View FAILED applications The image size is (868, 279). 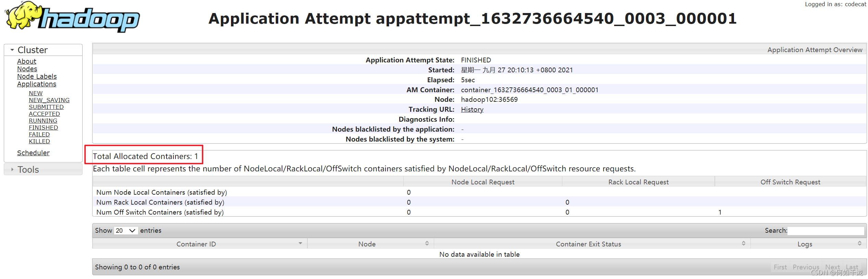tap(39, 134)
